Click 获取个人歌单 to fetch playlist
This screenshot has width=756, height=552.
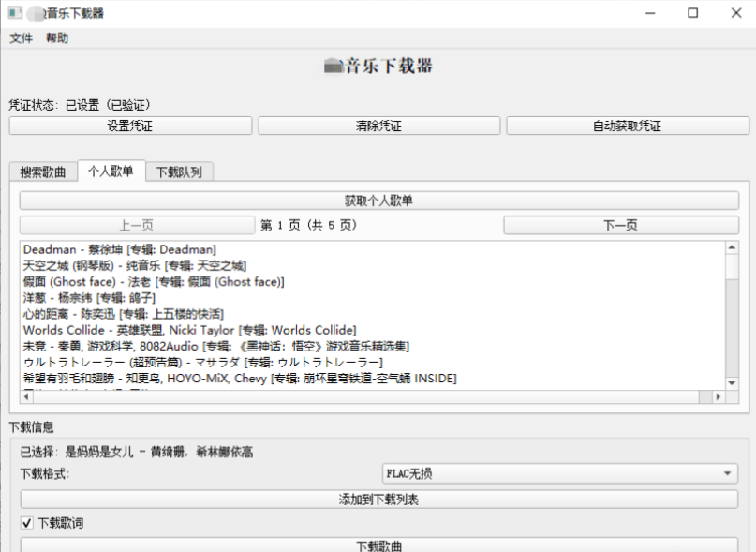click(378, 201)
